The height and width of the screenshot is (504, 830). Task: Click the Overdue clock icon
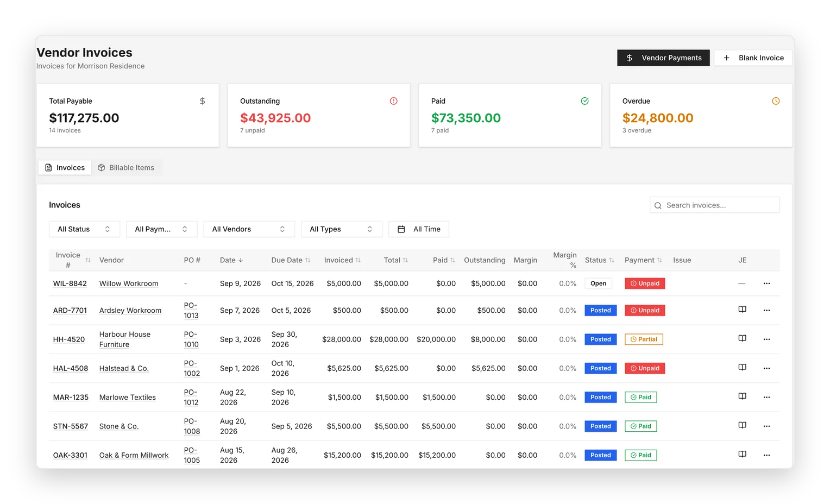pyautogui.click(x=776, y=101)
